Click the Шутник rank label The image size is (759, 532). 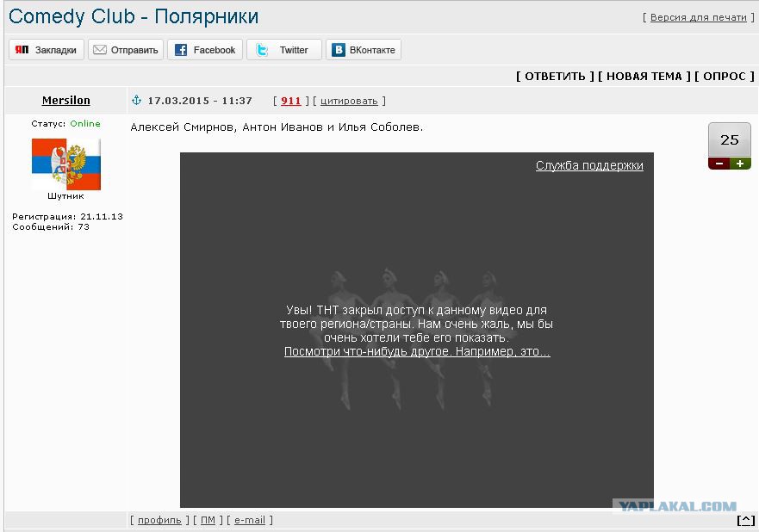pyautogui.click(x=65, y=196)
